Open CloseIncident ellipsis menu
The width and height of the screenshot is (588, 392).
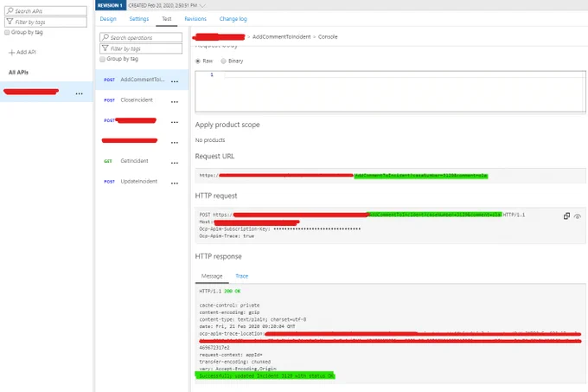(175, 101)
